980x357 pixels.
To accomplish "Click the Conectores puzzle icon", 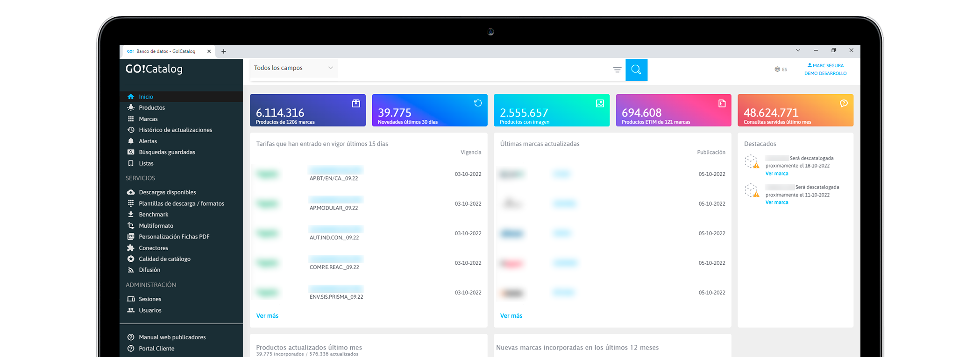I will [131, 248].
